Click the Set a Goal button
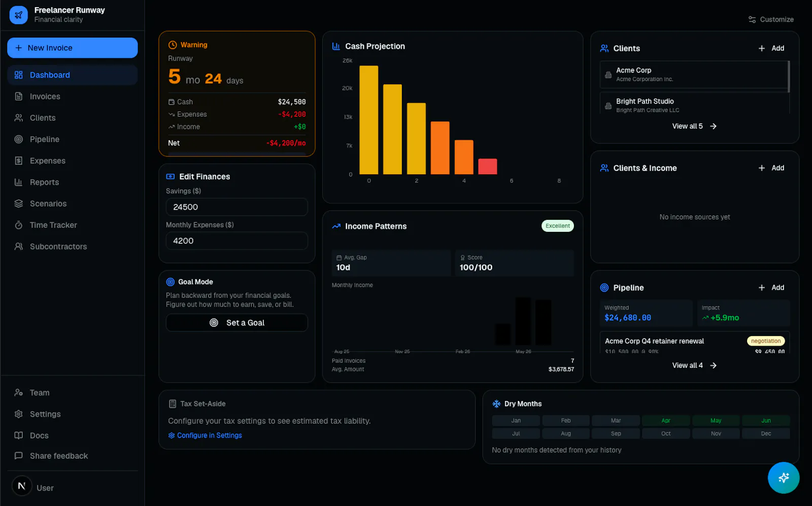 click(x=237, y=323)
